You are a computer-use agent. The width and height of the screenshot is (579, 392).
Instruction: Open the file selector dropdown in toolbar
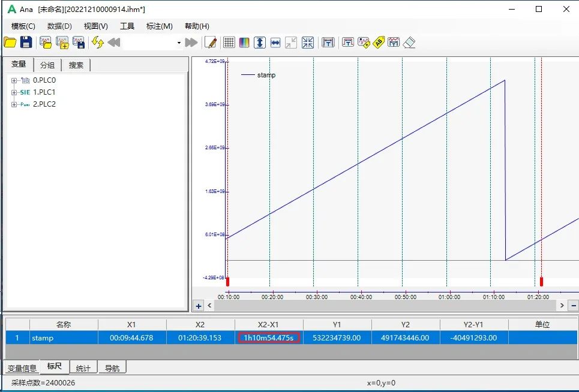click(179, 43)
